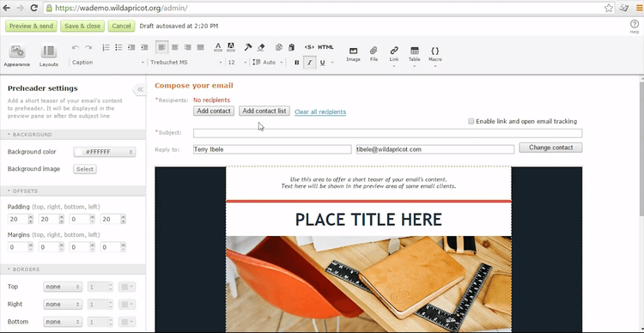Open the Top border style dropdown
The height and width of the screenshot is (333, 644).
[63, 287]
